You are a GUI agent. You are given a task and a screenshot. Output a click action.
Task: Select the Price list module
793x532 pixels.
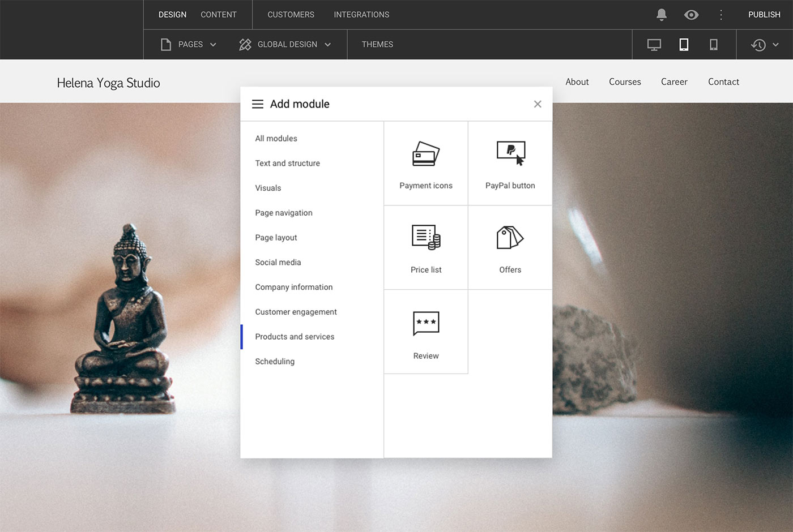pos(426,248)
